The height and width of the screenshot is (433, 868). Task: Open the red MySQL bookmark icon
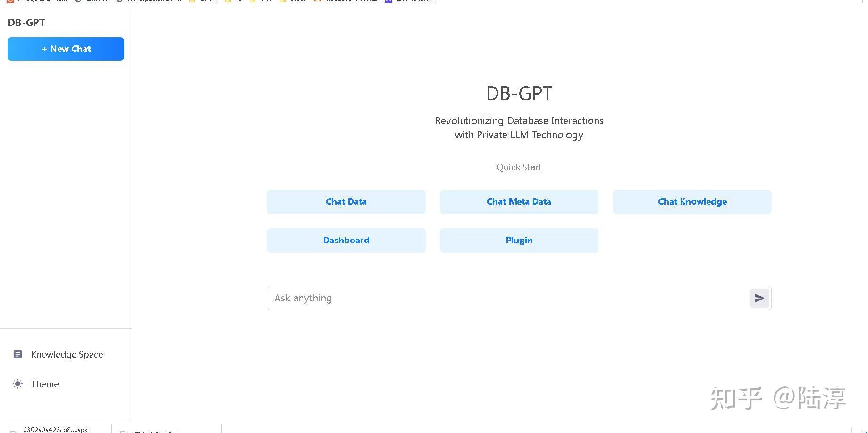pyautogui.click(x=10, y=1)
